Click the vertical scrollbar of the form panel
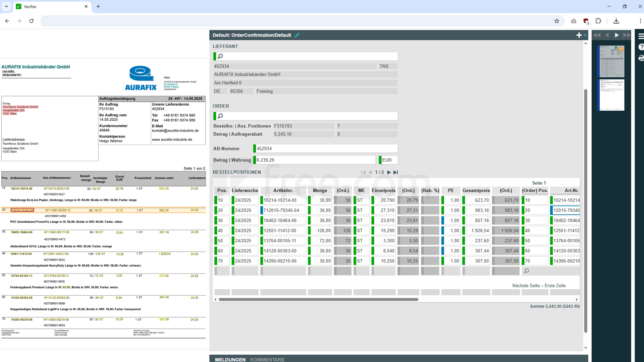 tap(586, 210)
